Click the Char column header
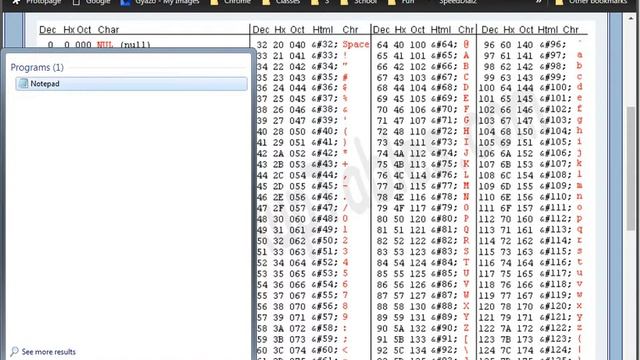 [108, 30]
